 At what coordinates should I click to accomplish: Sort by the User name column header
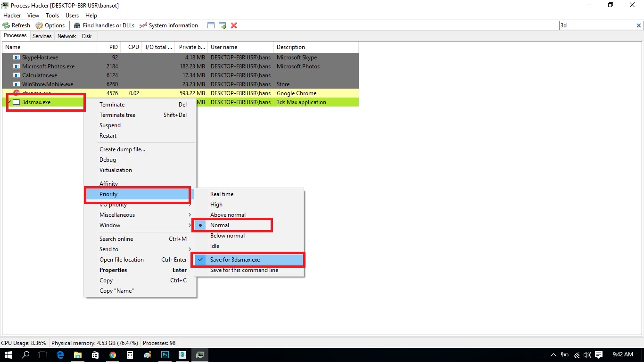click(241, 47)
